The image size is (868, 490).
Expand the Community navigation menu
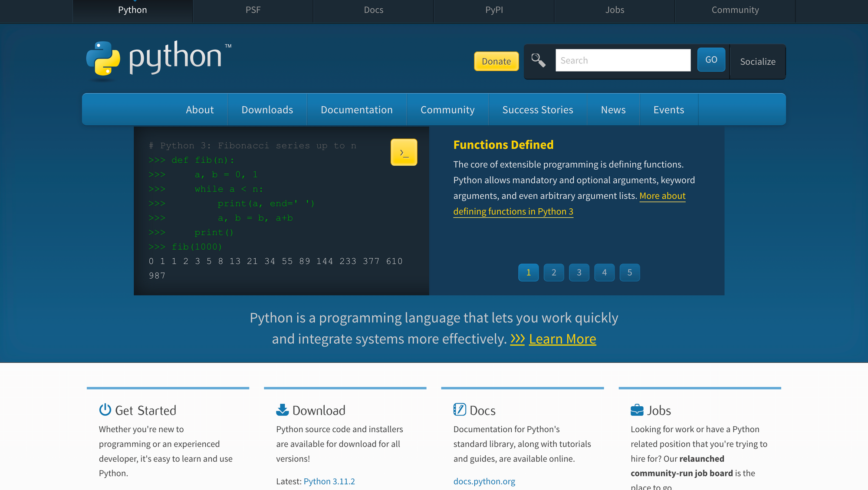448,110
